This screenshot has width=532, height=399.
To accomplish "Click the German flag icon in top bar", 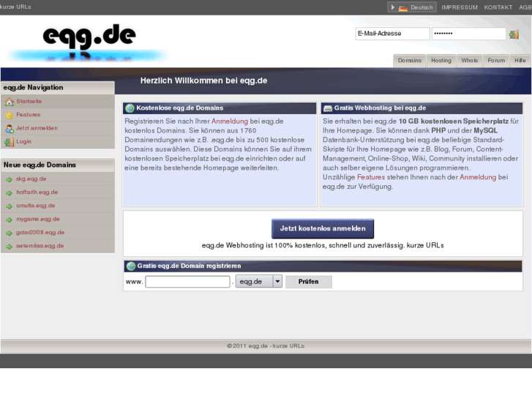I will [x=403, y=7].
